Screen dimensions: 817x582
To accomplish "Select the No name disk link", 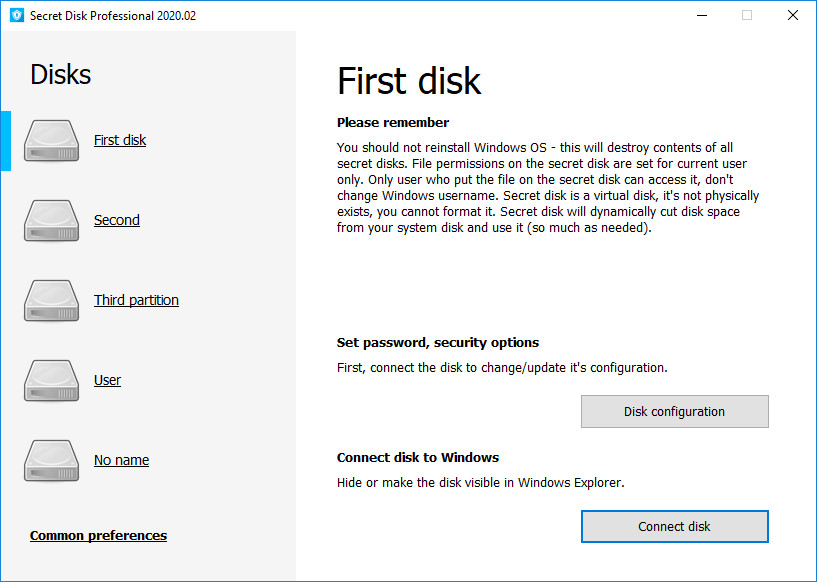I will (121, 460).
